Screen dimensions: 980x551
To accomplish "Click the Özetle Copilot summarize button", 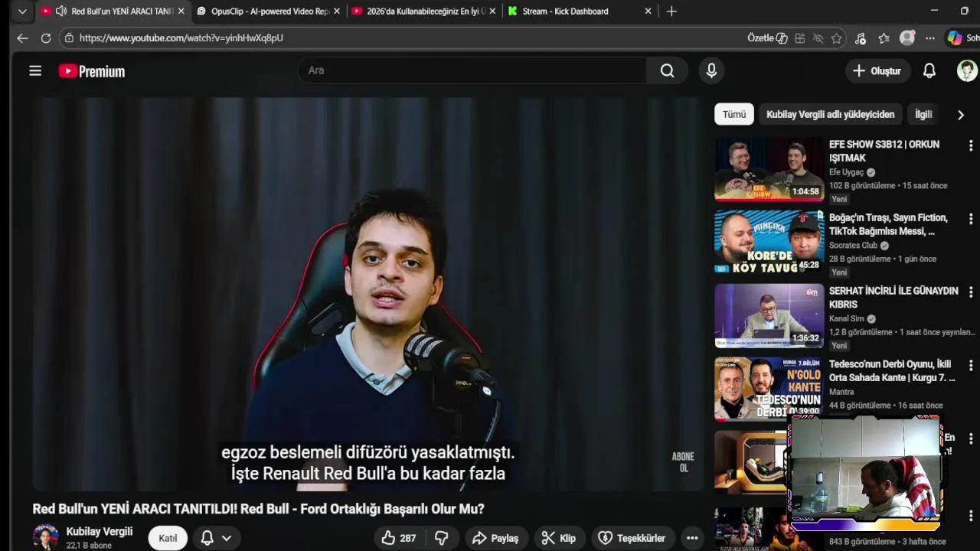I will coord(767,37).
